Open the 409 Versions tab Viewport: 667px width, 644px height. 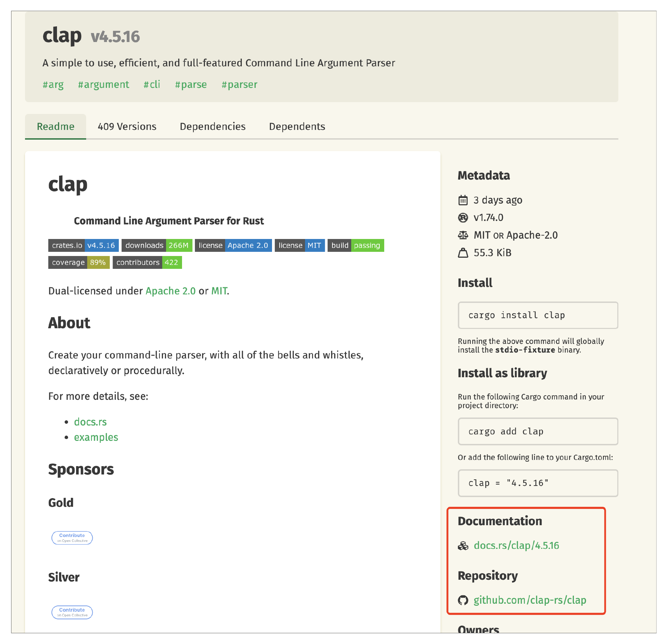pyautogui.click(x=127, y=126)
